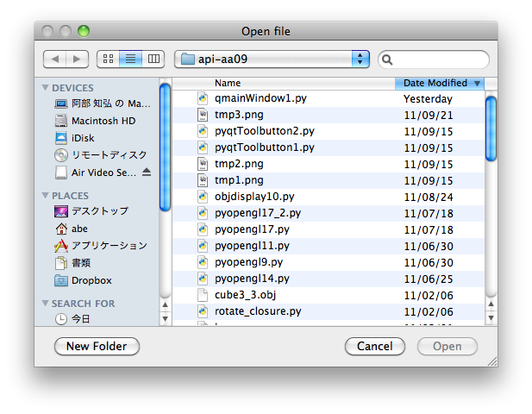Image resolution: width=532 pixels, height=414 pixels.
Task: Select the pyopengl14.py file icon
Action: coord(203,279)
